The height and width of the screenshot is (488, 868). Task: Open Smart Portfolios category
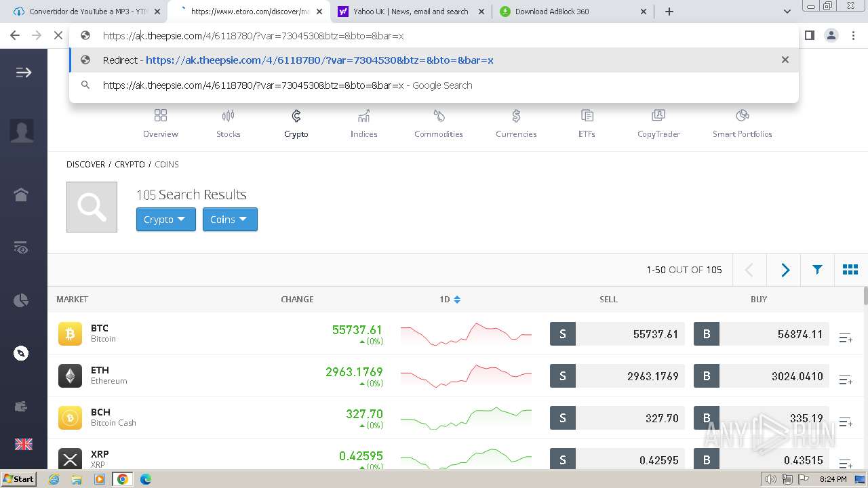743,123
